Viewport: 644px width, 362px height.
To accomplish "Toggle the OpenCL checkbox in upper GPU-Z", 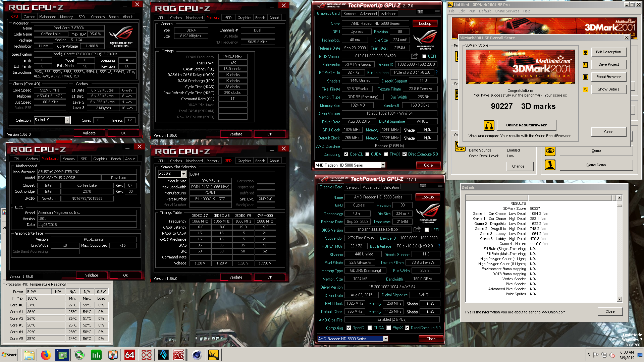I will coord(346,154).
